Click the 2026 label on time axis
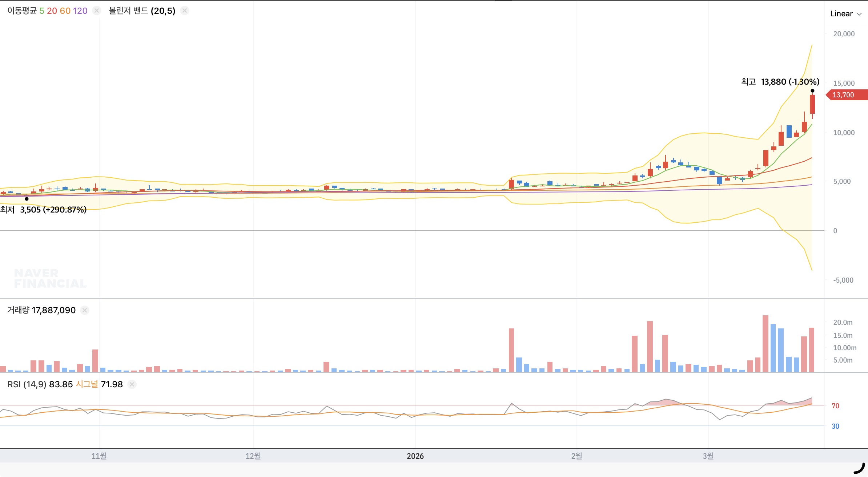The image size is (868, 477). [x=415, y=456]
